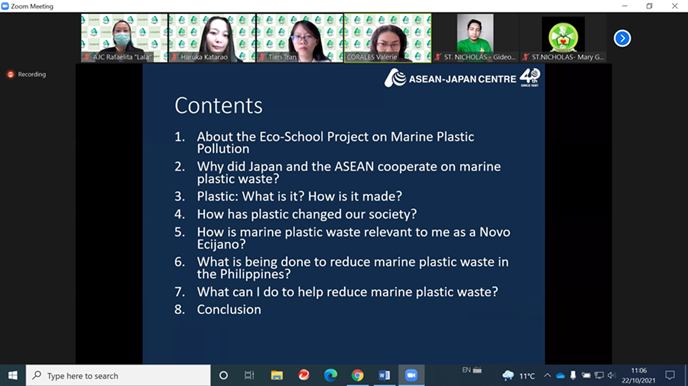
Task: Toggle the system volume speaker icon
Action: coord(612,375)
